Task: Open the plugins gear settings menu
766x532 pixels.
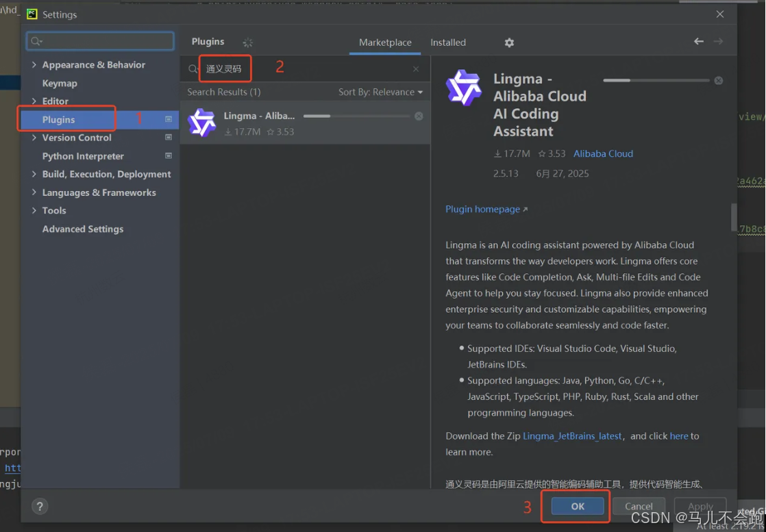Action: [x=509, y=43]
